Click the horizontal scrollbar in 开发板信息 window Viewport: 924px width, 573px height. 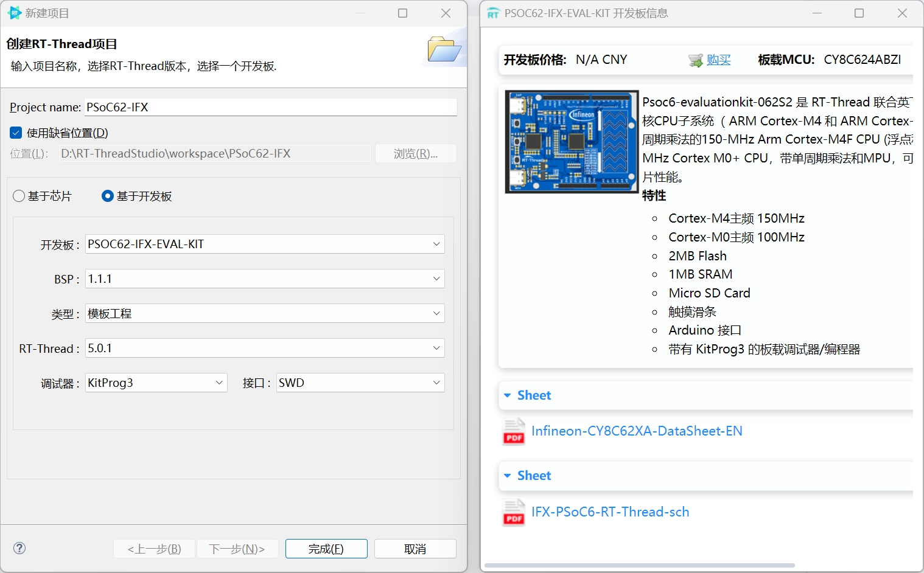[639, 565]
